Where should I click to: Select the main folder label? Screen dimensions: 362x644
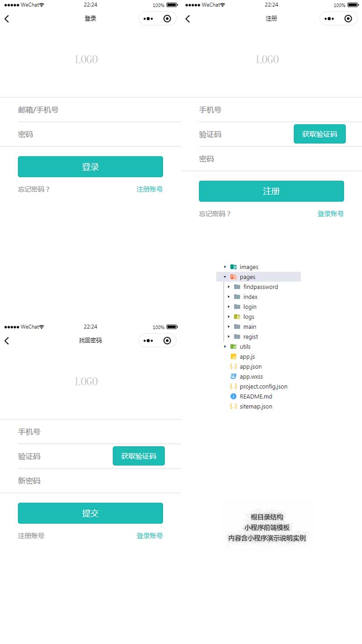[x=250, y=327]
